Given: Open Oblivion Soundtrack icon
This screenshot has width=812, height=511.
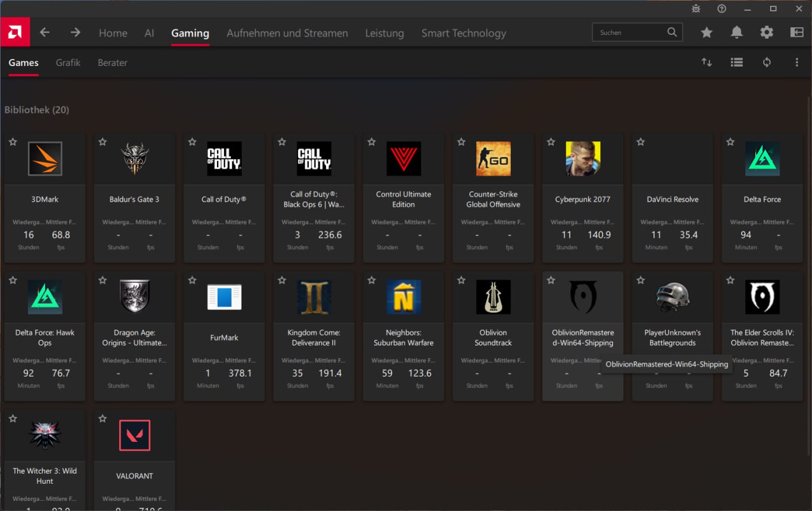Looking at the screenshot, I should 494,297.
